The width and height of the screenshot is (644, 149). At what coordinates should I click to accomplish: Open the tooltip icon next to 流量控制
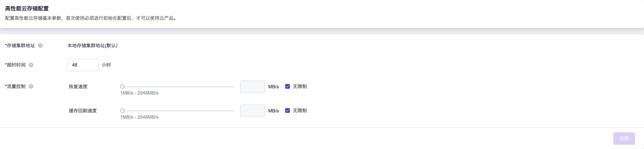(31, 87)
